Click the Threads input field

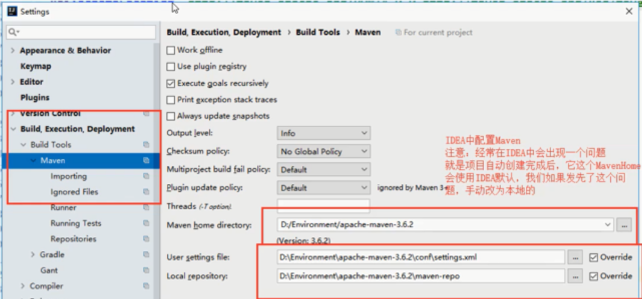324,206
